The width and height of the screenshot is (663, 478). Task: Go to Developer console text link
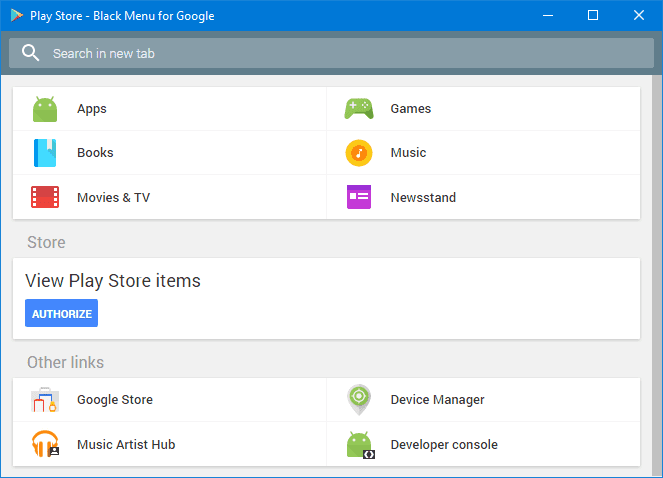[444, 445]
